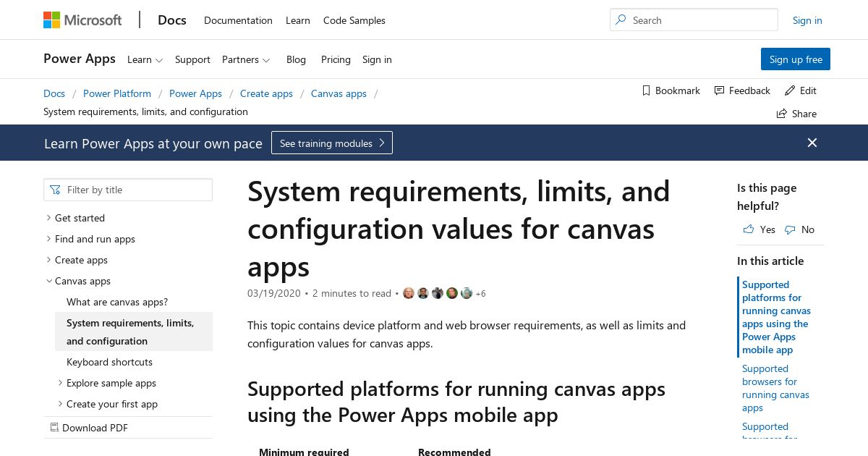Open the Pricing menu item

(x=336, y=59)
